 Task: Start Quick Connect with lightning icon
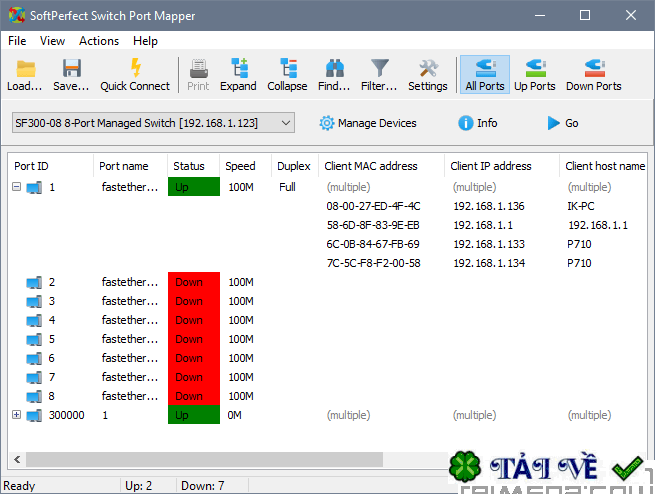(x=135, y=75)
